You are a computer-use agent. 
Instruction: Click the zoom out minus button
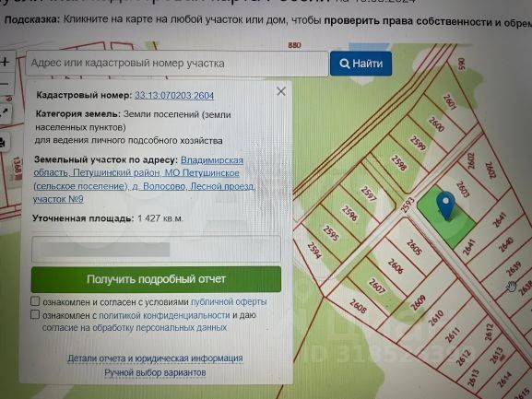(x=5, y=84)
